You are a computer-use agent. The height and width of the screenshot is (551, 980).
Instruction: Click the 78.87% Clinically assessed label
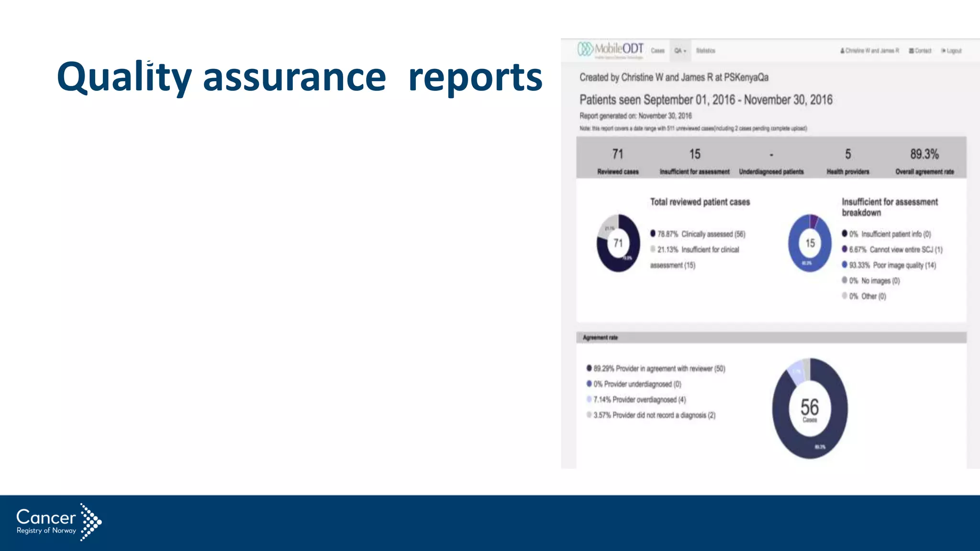pos(702,234)
